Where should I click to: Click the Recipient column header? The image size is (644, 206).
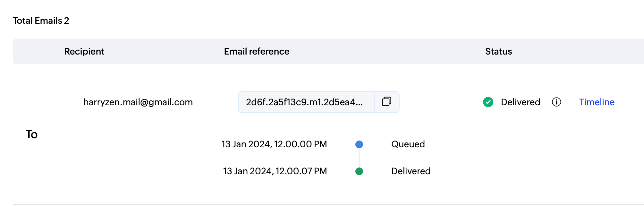[x=84, y=51]
